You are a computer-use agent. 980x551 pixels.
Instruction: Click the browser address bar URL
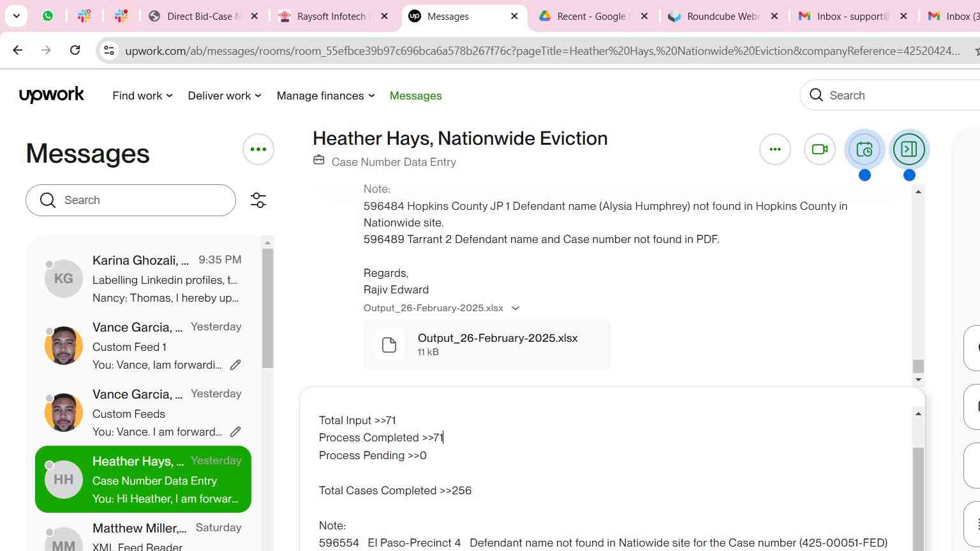542,50
